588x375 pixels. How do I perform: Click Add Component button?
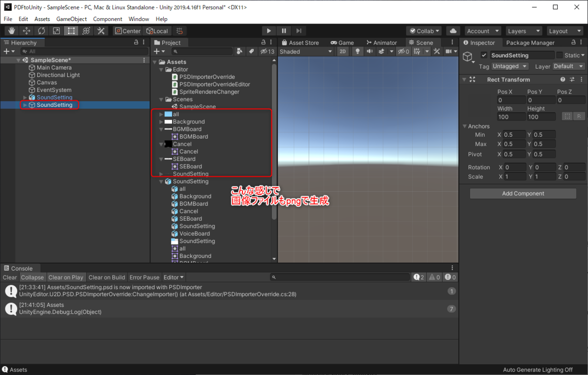coord(523,194)
